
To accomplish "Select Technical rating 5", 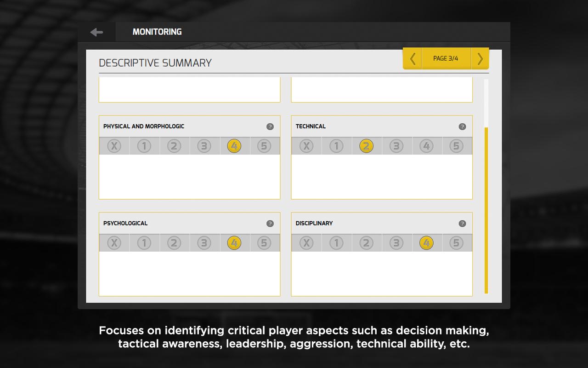I will pyautogui.click(x=456, y=146).
